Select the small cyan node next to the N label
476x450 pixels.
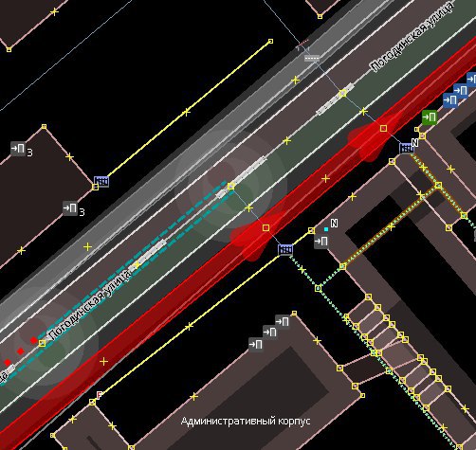[x=326, y=229]
